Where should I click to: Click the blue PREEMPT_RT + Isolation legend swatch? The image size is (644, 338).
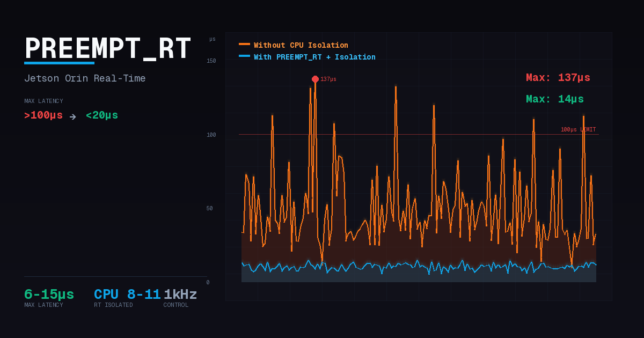pos(244,56)
